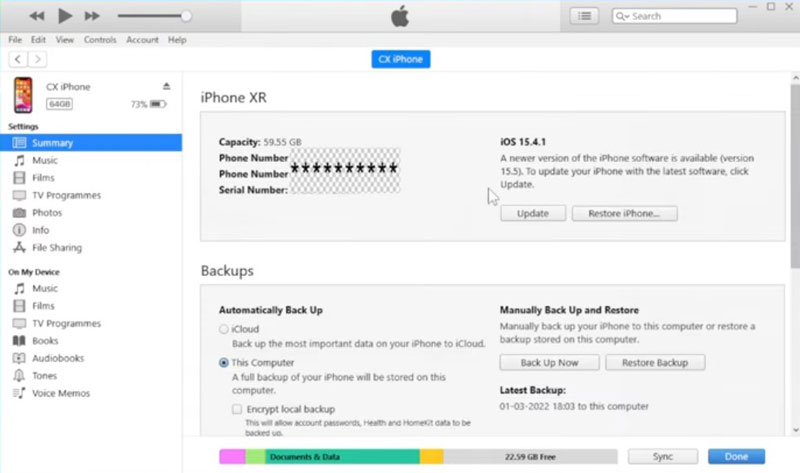The height and width of the screenshot is (473, 800).
Task: Select Films icon under Settings
Action: click(x=19, y=178)
